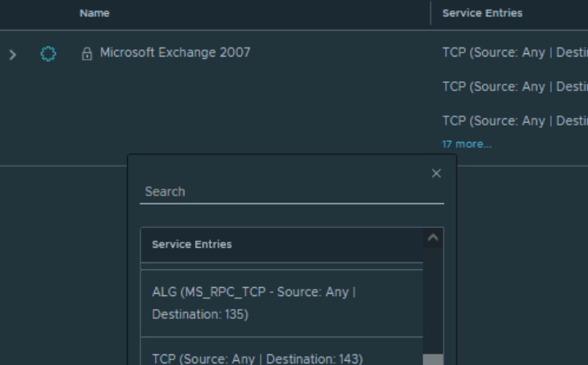Click the service gear icon beside Microsoft Exchange 2007
588x365 pixels.
tap(48, 53)
